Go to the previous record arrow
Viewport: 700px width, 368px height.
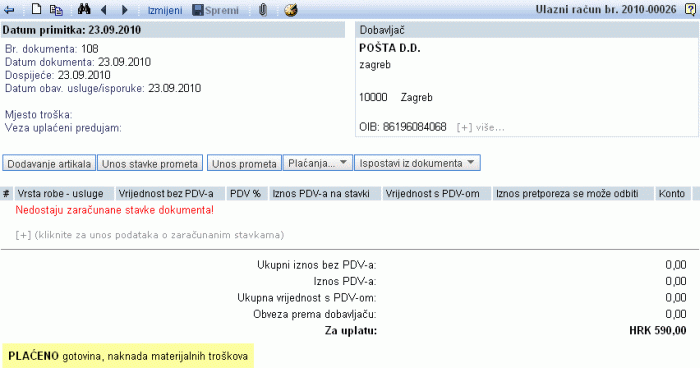[104, 10]
